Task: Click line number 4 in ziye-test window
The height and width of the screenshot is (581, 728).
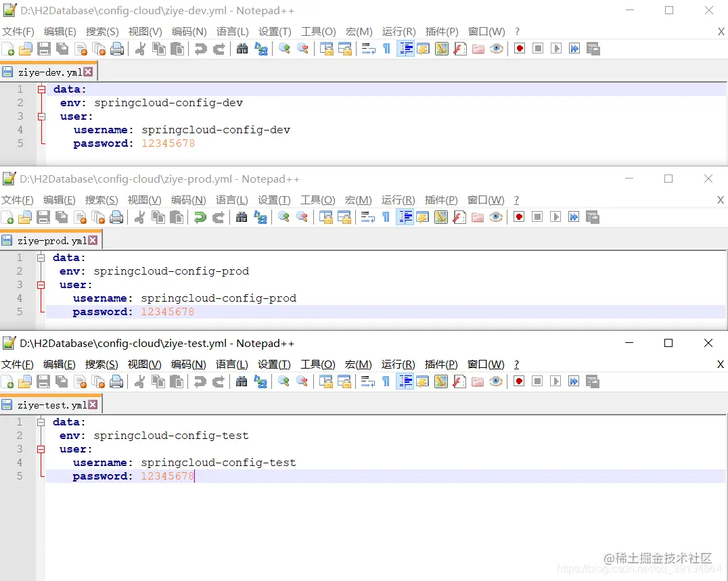Action: click(20, 463)
